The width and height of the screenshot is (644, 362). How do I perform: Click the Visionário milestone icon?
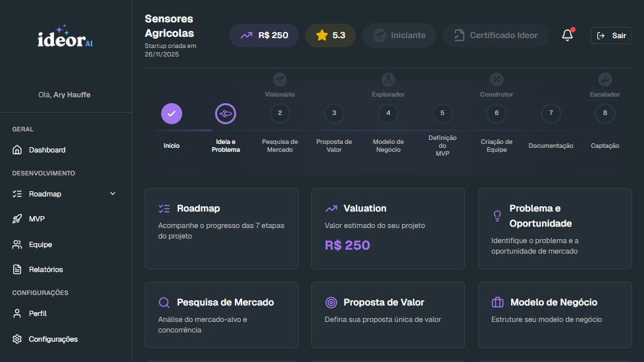(x=280, y=79)
